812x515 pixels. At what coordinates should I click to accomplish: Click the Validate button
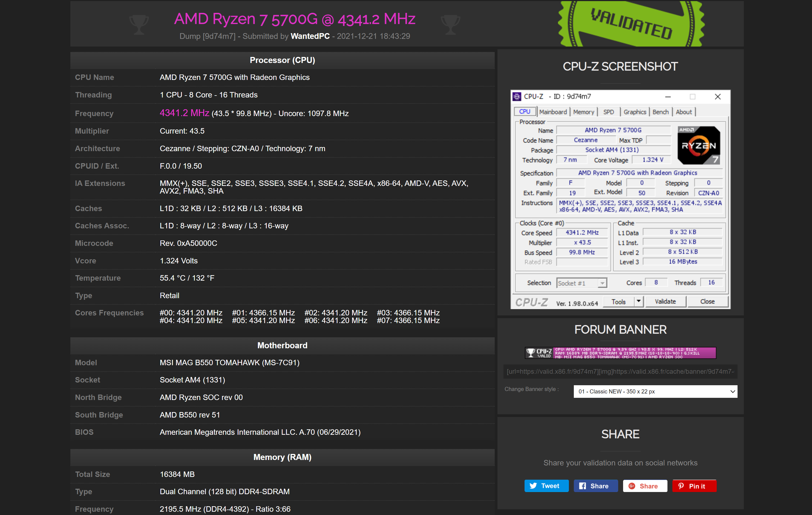665,301
